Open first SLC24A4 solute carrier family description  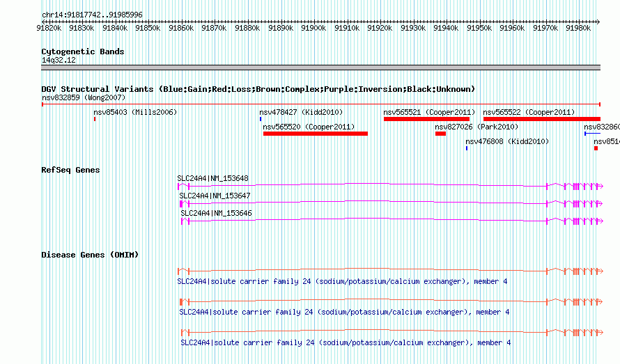[x=342, y=281]
